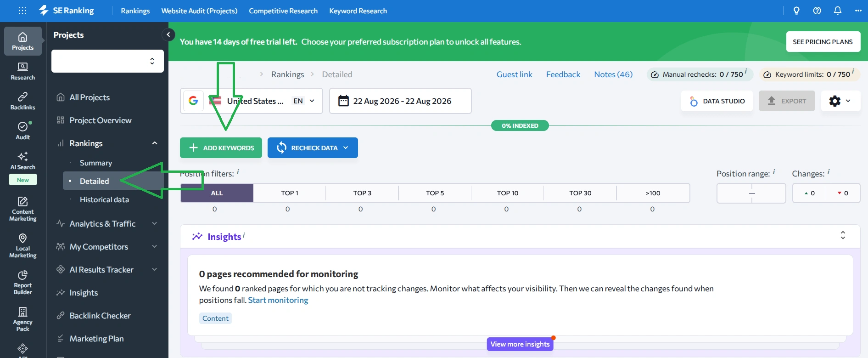Select the >100 filter

[x=653, y=193]
